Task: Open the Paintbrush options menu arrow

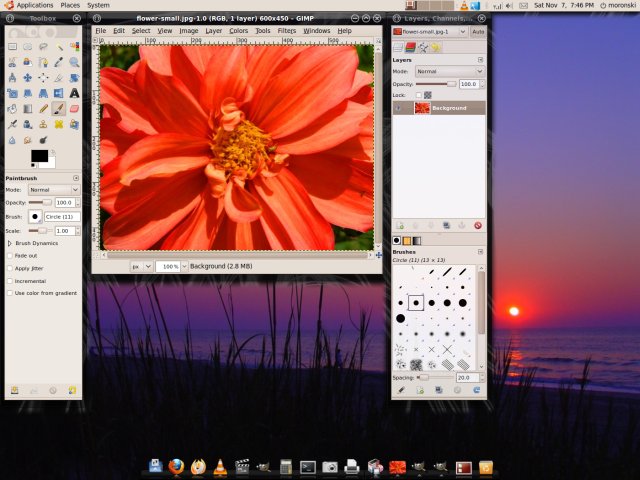Action: (76, 178)
